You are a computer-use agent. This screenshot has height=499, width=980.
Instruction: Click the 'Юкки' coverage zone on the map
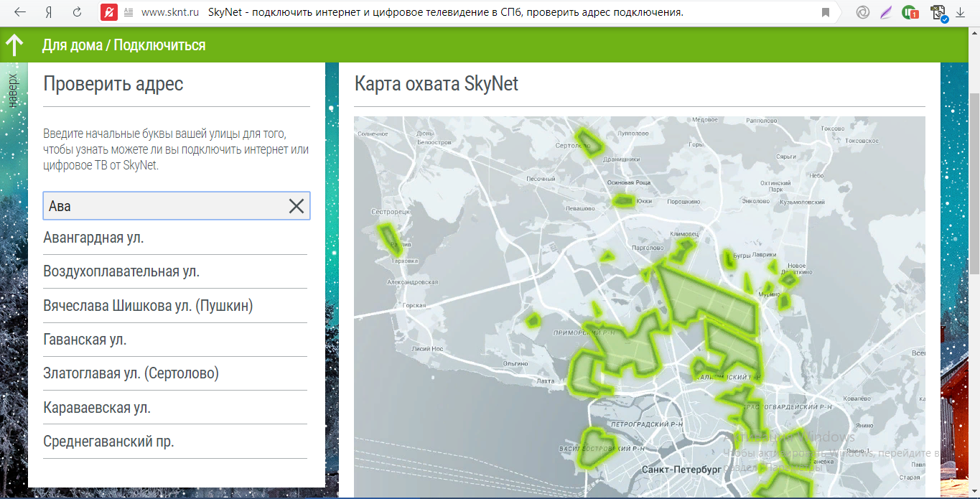pos(623,200)
